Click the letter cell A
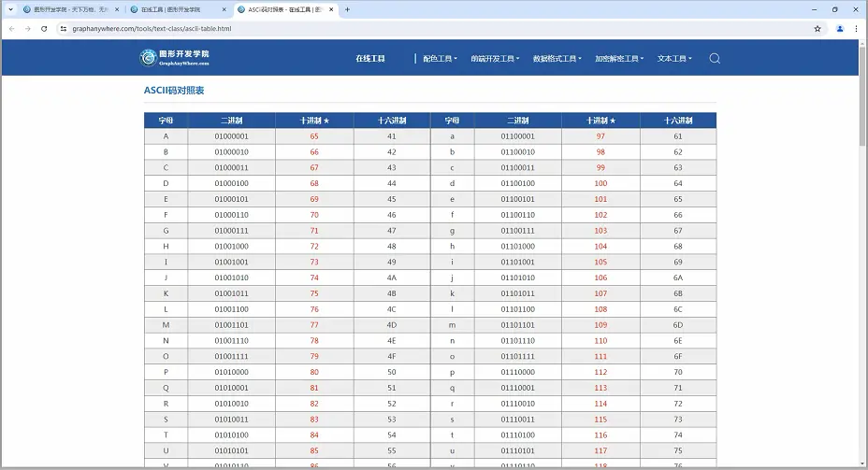The image size is (868, 470). pyautogui.click(x=166, y=136)
